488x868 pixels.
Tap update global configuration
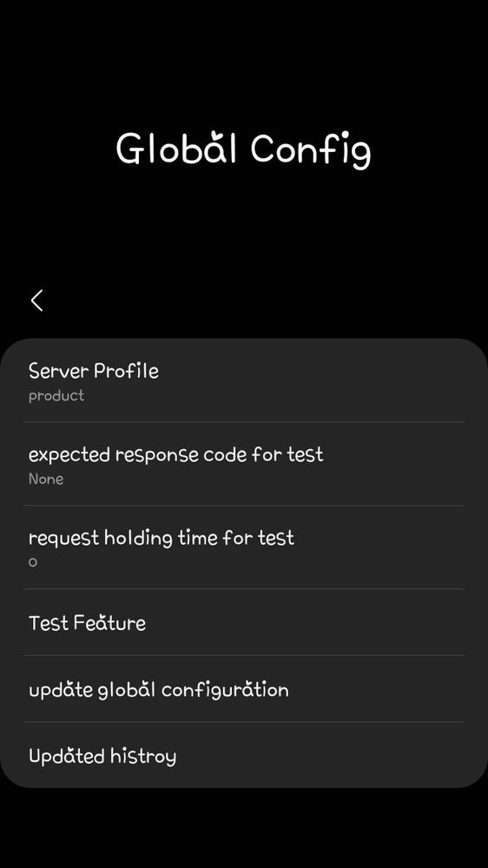point(244,689)
